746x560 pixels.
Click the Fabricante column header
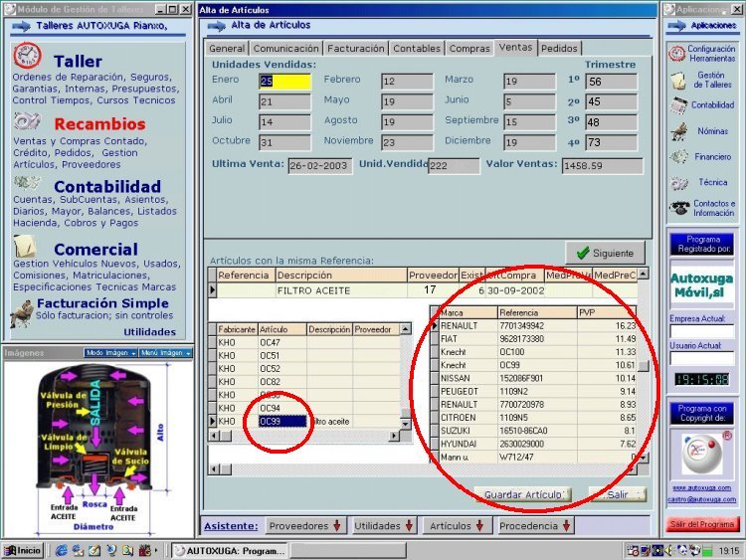point(237,329)
